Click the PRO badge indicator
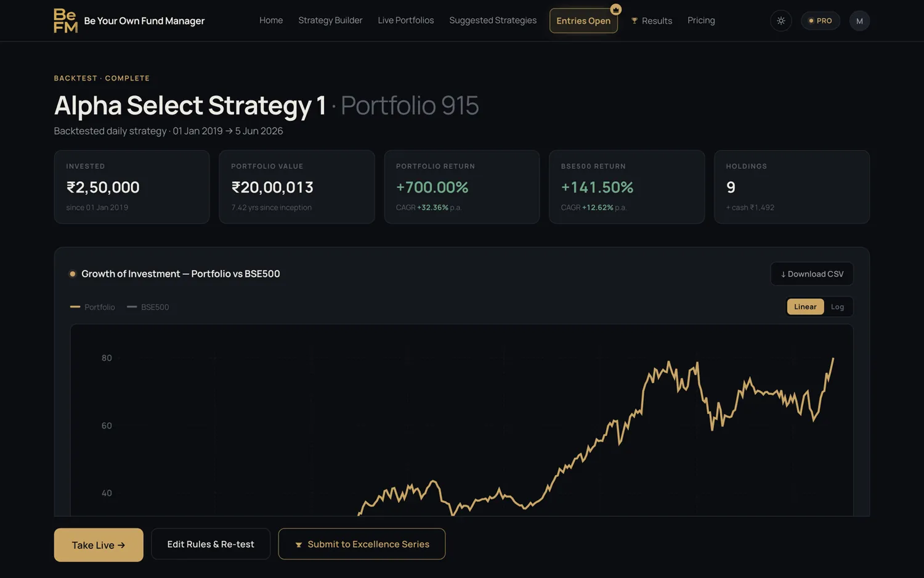The image size is (924, 578). pyautogui.click(x=820, y=20)
